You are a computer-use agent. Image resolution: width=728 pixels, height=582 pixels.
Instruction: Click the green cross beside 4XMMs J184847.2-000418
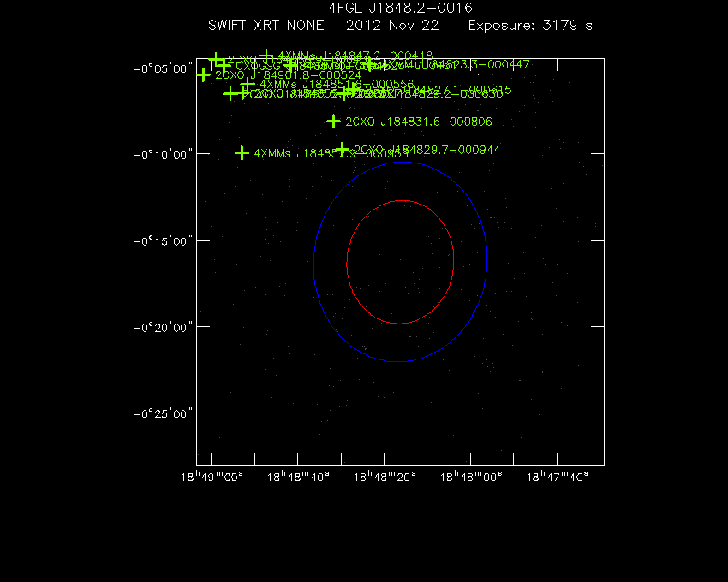point(266,56)
